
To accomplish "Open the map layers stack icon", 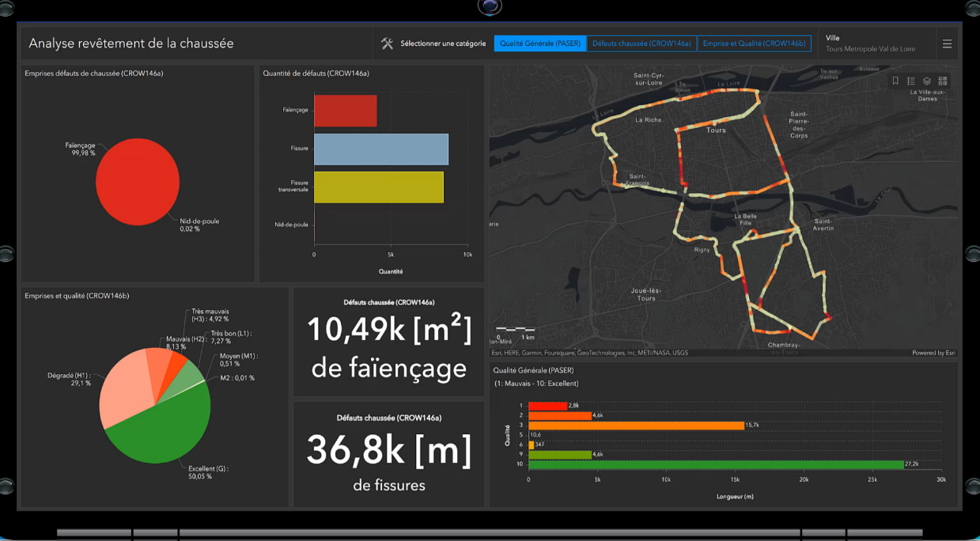I will [927, 81].
